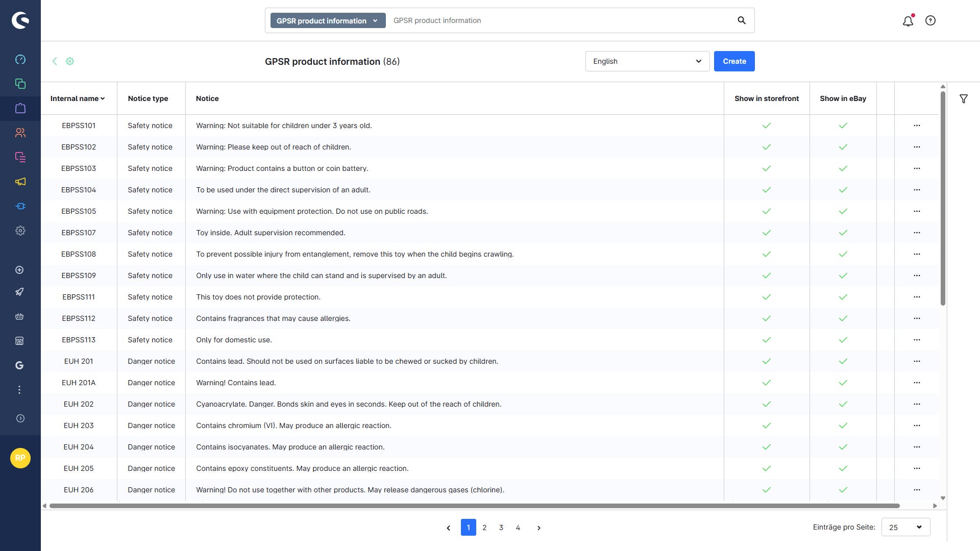
Task: Click the Google G sidebar icon
Action: click(19, 365)
